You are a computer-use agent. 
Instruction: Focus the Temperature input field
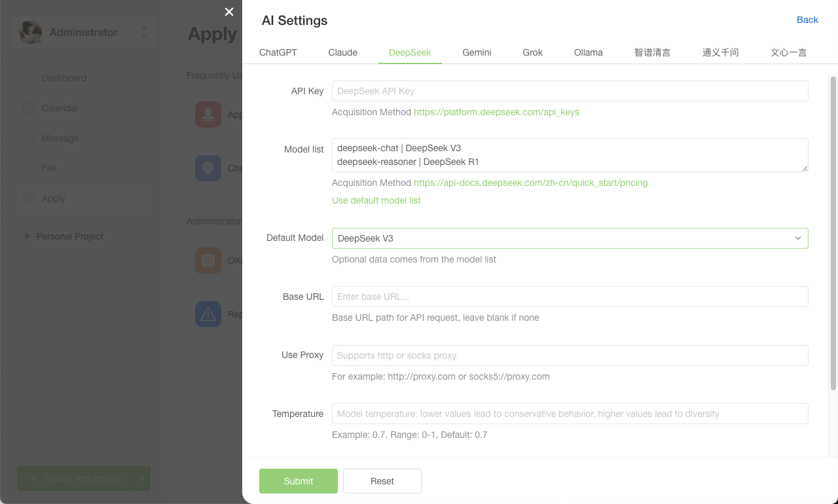570,414
